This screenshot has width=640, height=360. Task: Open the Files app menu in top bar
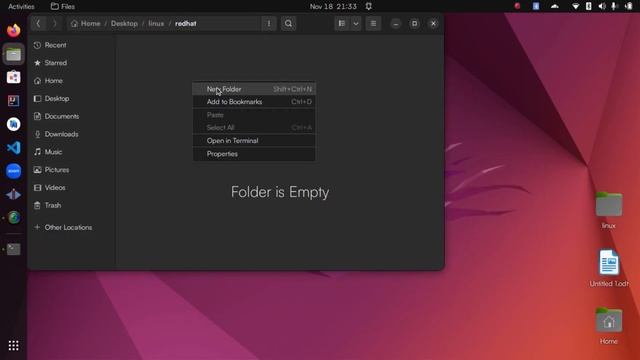tap(62, 7)
